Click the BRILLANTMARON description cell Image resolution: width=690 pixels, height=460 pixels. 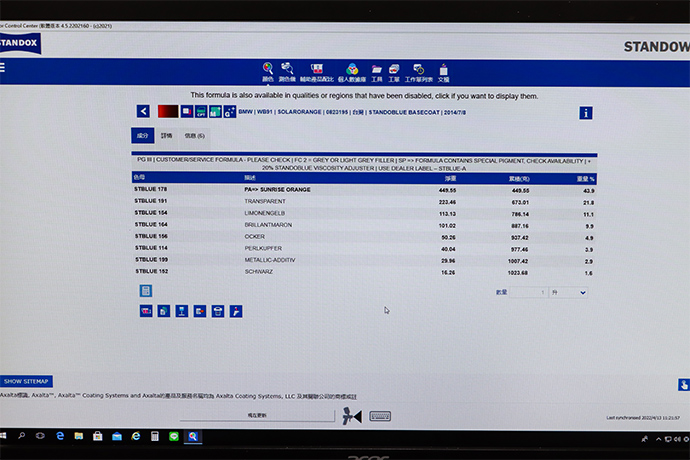pyautogui.click(x=268, y=225)
